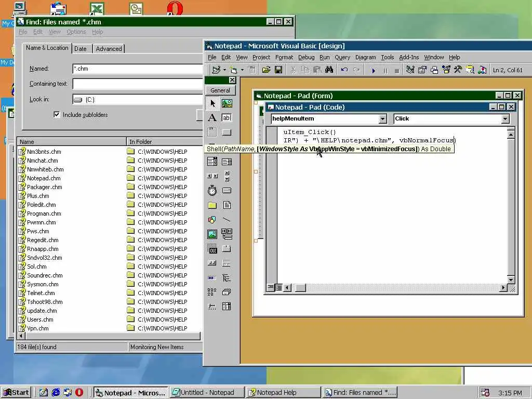Image resolution: width=532 pixels, height=399 pixels.
Task: Open Find using the binoculars icon
Action: [329, 70]
